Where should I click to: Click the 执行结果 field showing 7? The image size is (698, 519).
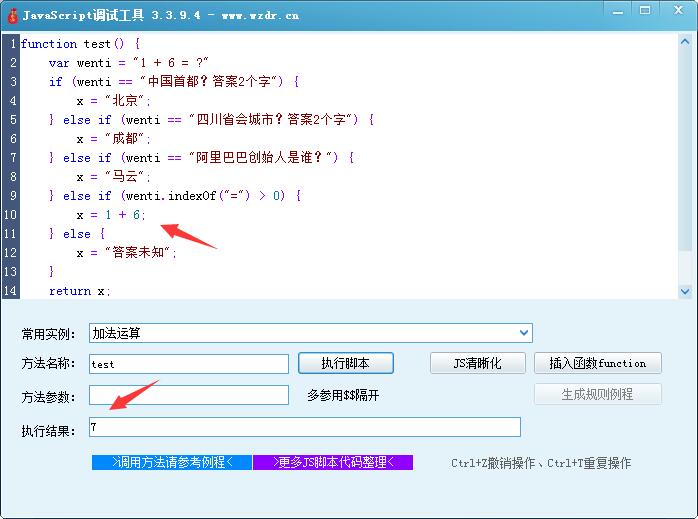[x=304, y=427]
